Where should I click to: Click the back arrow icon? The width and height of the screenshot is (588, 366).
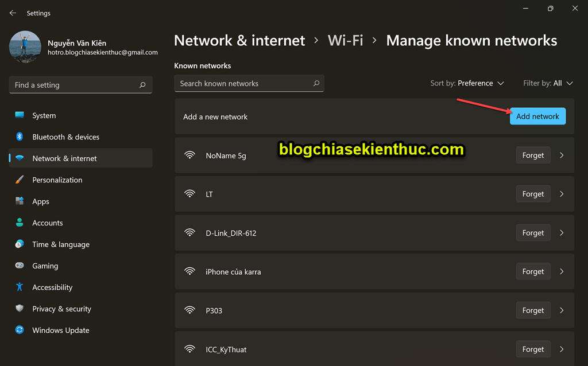pos(13,13)
